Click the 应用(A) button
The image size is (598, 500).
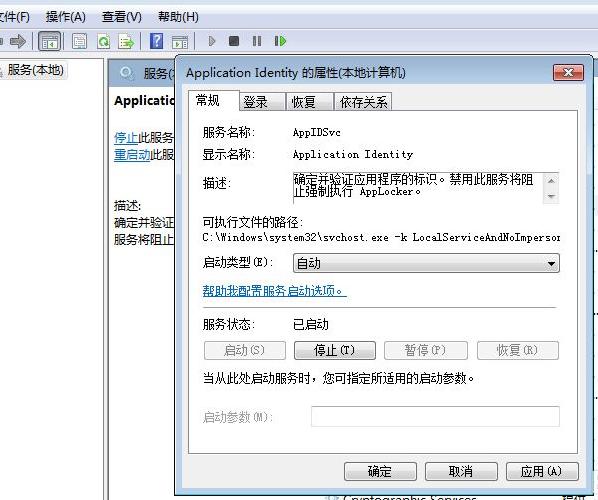542,471
